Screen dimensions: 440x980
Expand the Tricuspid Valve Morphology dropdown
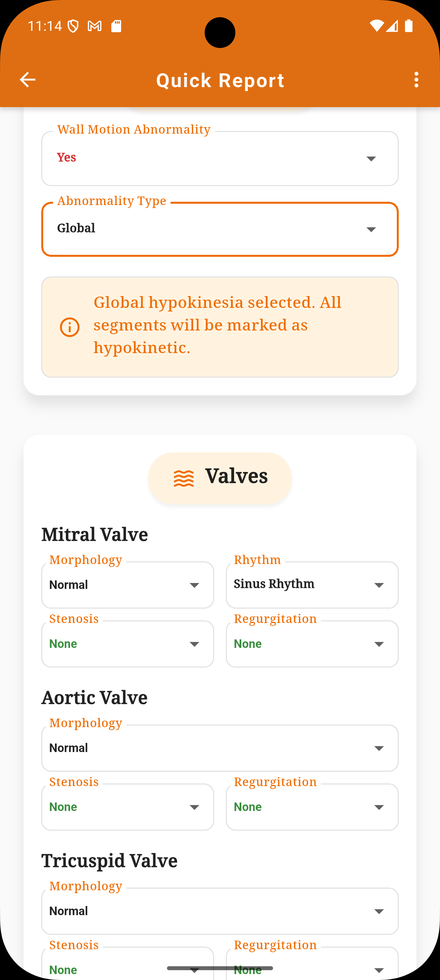[220, 911]
